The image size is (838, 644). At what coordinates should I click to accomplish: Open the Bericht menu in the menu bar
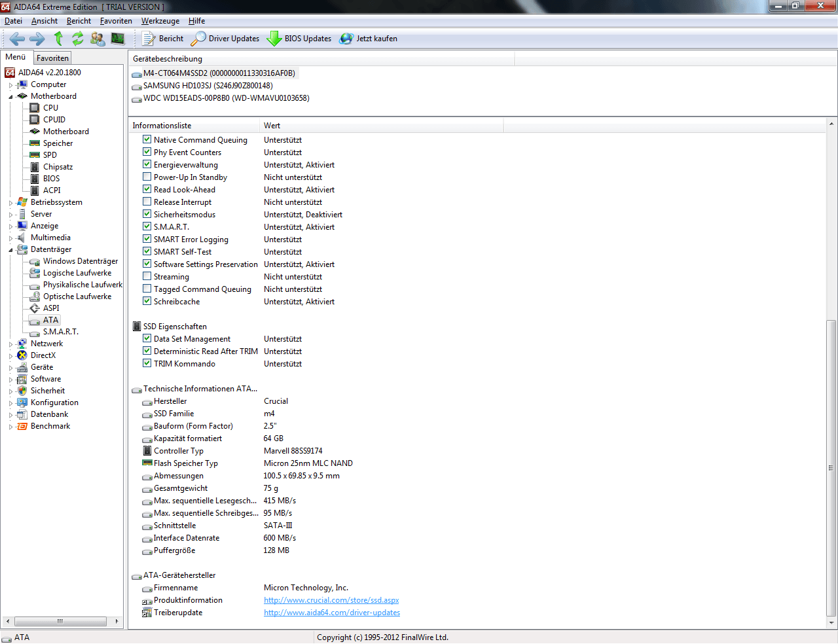[79, 21]
